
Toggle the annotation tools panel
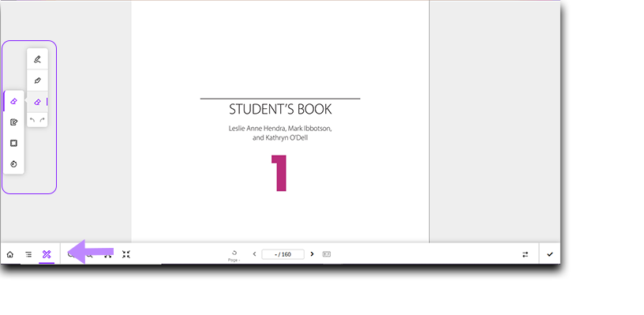pyautogui.click(x=47, y=255)
